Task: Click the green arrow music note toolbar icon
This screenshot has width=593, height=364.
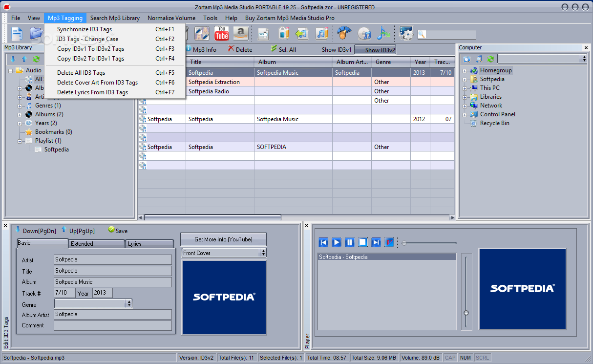Action: point(302,33)
